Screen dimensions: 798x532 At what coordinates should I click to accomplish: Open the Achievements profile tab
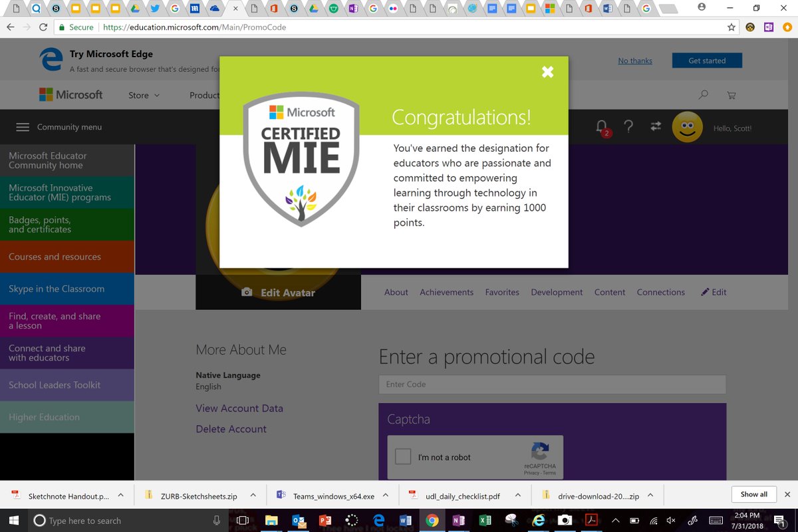[447, 292]
